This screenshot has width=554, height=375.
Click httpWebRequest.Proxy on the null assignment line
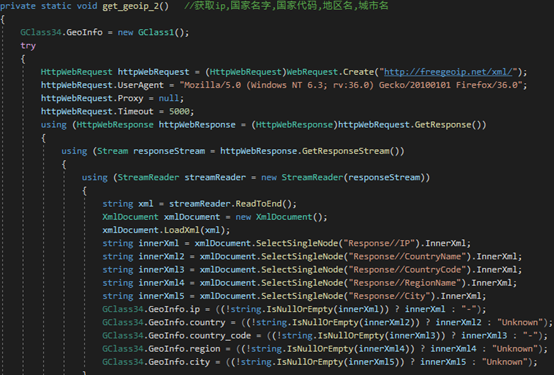click(92, 98)
